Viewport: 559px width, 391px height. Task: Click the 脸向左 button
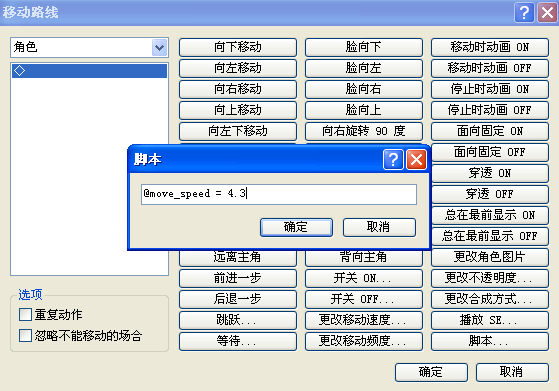point(364,68)
